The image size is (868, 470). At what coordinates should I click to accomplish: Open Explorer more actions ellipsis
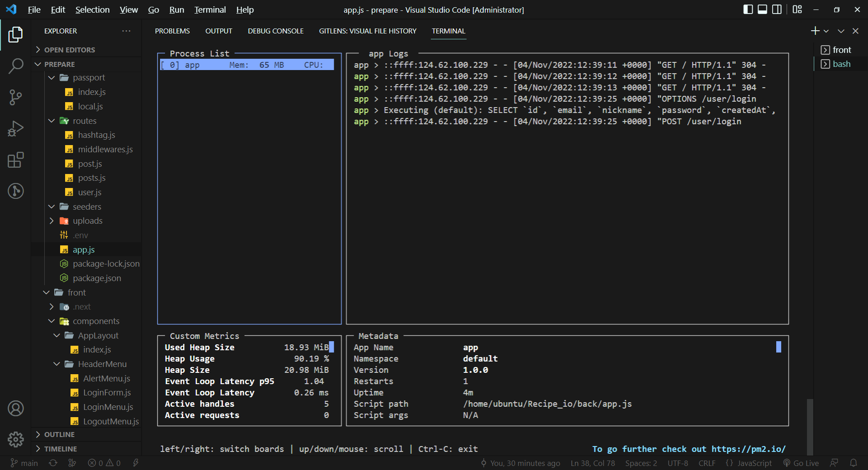(126, 31)
